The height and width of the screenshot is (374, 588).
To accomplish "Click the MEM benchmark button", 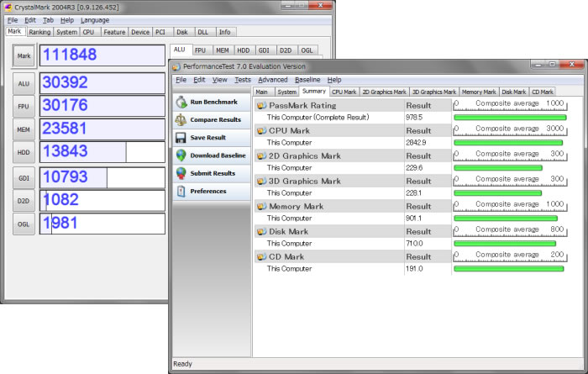I will (x=24, y=129).
